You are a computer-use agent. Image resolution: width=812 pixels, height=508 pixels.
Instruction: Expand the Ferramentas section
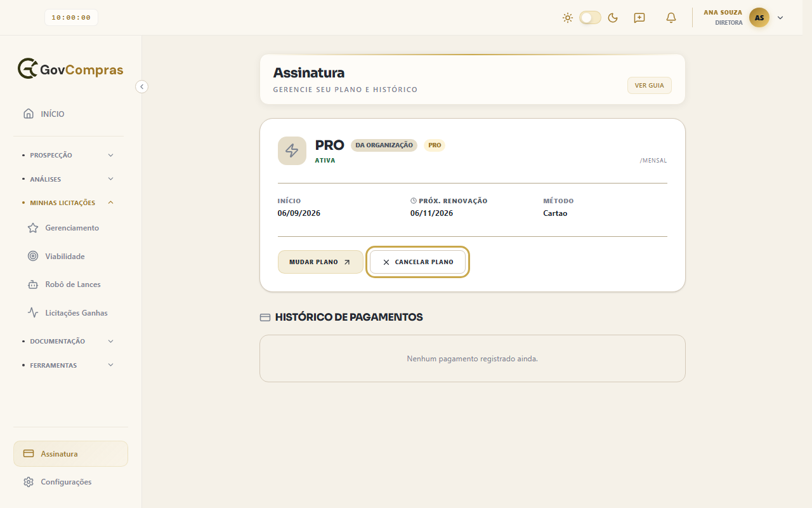pos(69,365)
